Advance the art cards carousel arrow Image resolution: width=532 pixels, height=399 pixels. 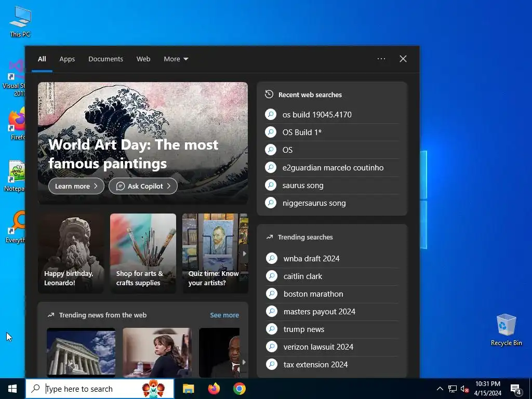244,254
